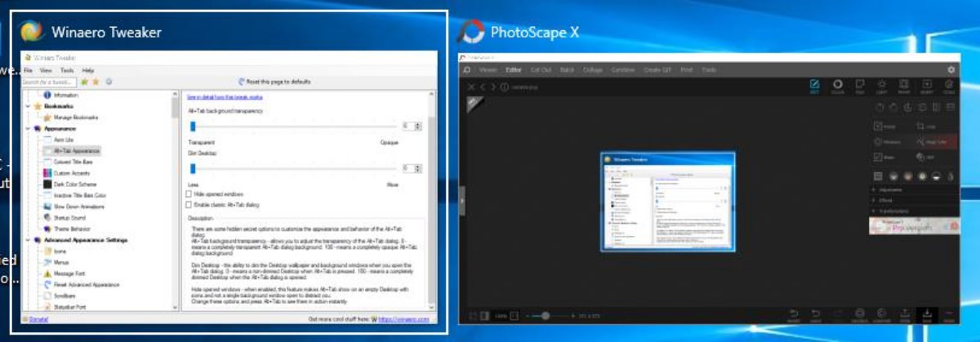Screen dimensions: 980x342
Task: Click the Alt+Tab background transparency slider
Action: point(293,126)
